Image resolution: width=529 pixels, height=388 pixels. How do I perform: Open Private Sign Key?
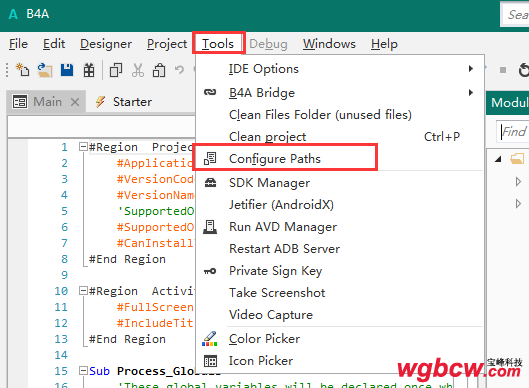point(340,271)
